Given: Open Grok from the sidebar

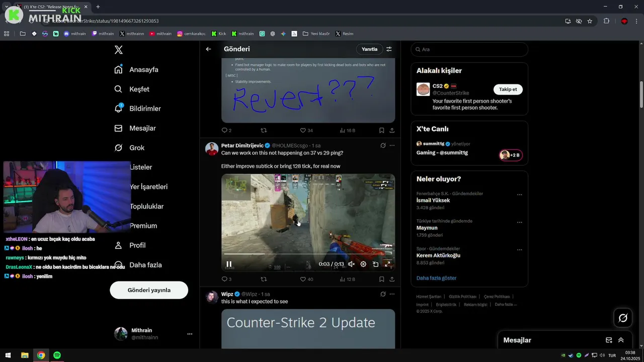Looking at the screenshot, I should pos(129,148).
